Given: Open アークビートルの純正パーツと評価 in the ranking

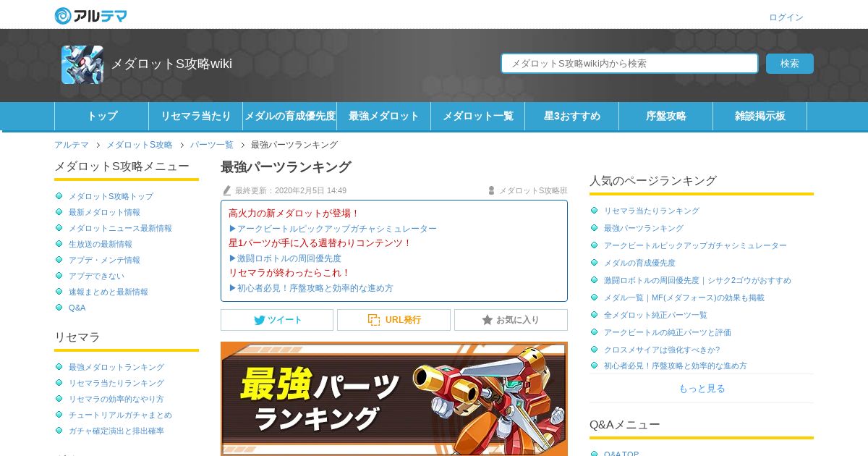Looking at the screenshot, I should 668,332.
